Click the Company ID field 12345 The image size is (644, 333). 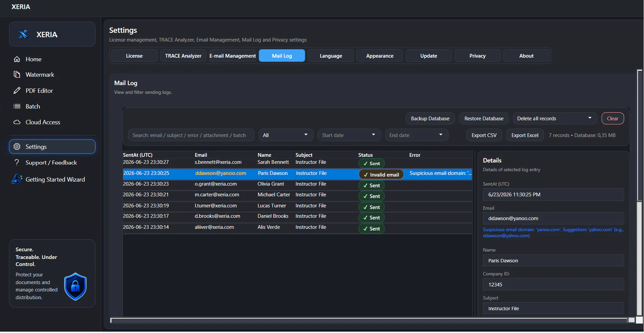tap(553, 284)
